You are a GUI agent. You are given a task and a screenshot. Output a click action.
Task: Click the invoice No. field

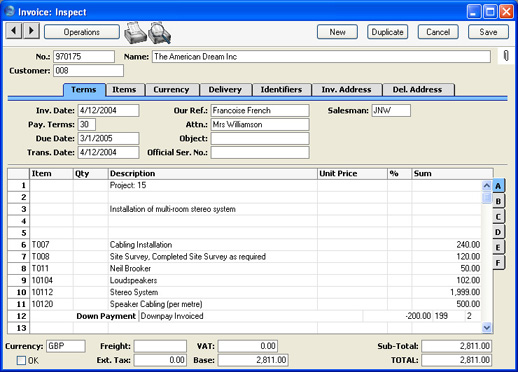click(84, 56)
